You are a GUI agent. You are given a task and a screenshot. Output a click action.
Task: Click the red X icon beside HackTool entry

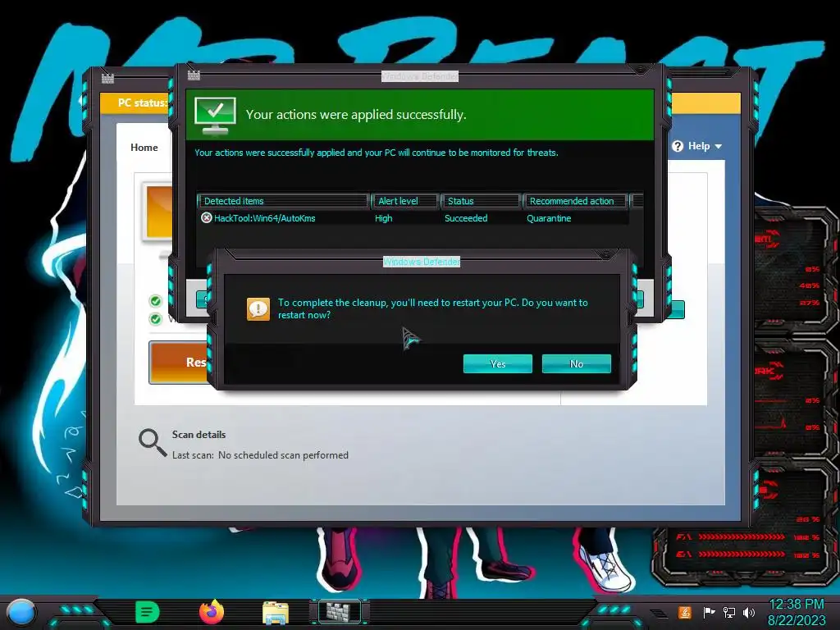coord(206,218)
